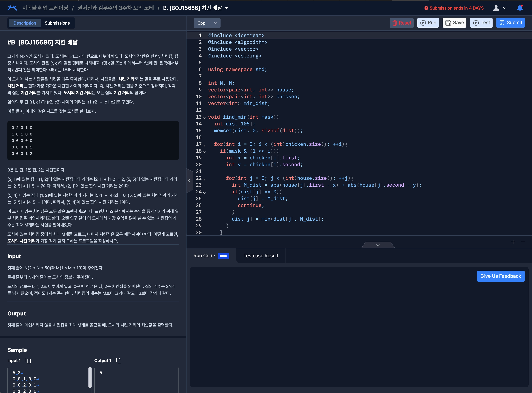The height and width of the screenshot is (393, 532).
Task: Zoom in the editor with the plus icon
Action: [x=513, y=242]
